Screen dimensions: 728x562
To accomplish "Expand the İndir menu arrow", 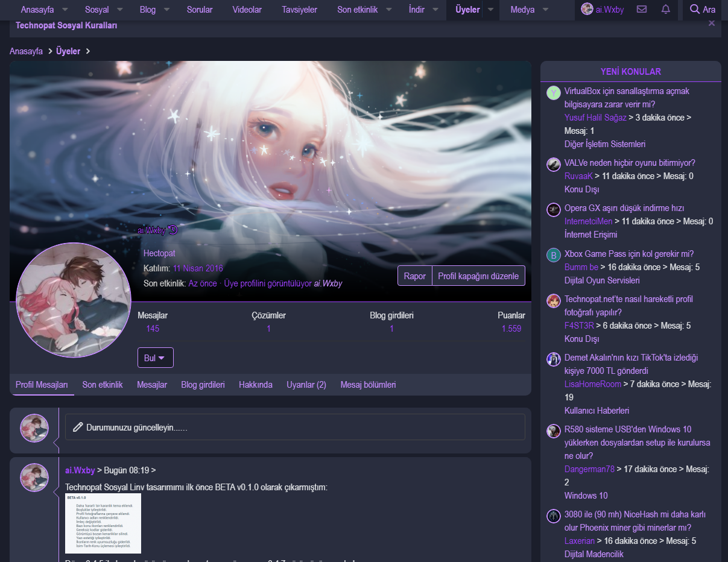I will tap(436, 10).
